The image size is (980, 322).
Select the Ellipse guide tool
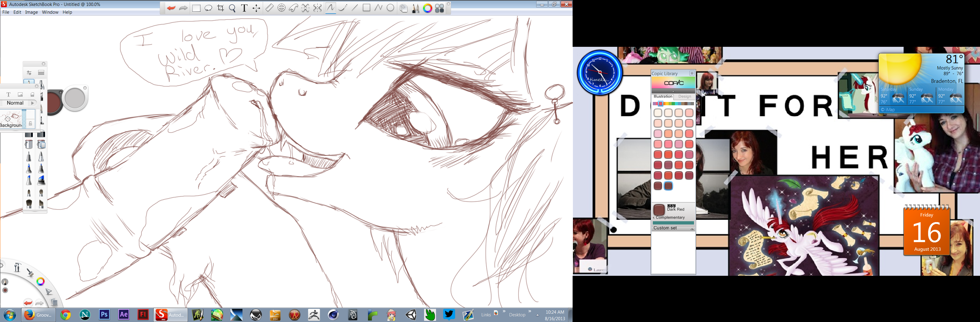pyautogui.click(x=282, y=8)
